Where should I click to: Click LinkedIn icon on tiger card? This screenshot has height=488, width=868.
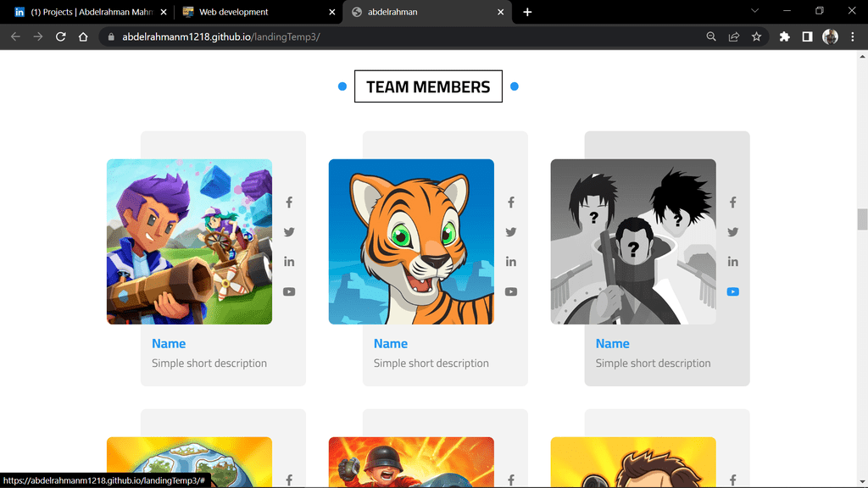[x=511, y=262]
